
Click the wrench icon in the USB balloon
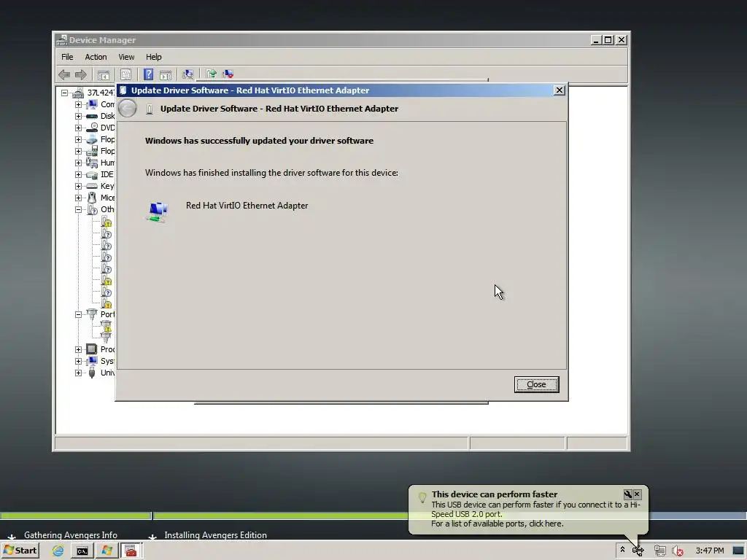pos(628,494)
